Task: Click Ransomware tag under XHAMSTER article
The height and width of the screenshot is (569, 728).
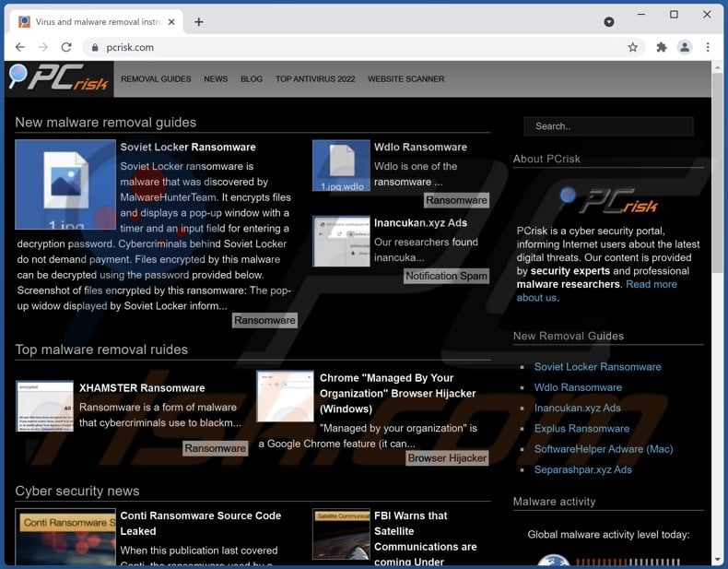Action: tap(215, 448)
